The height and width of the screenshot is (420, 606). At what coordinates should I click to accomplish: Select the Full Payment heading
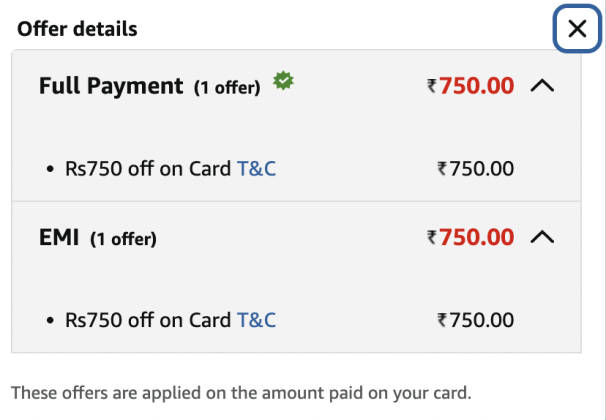tap(111, 86)
